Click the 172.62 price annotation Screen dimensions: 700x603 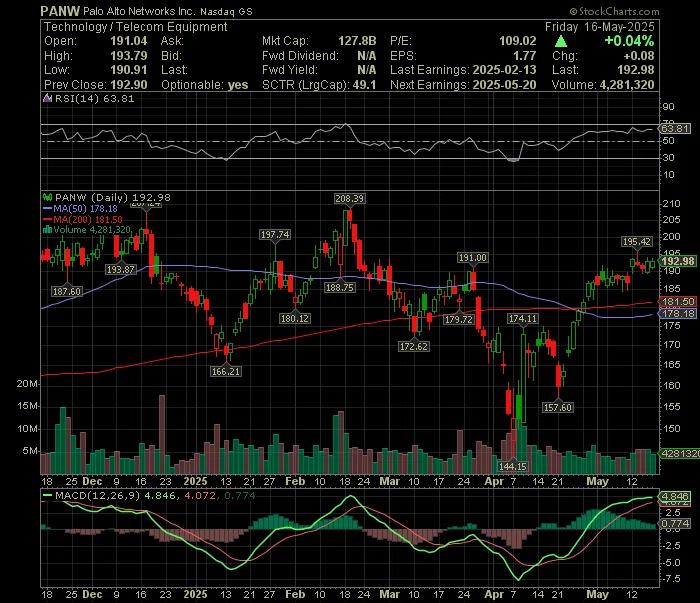[x=414, y=346]
